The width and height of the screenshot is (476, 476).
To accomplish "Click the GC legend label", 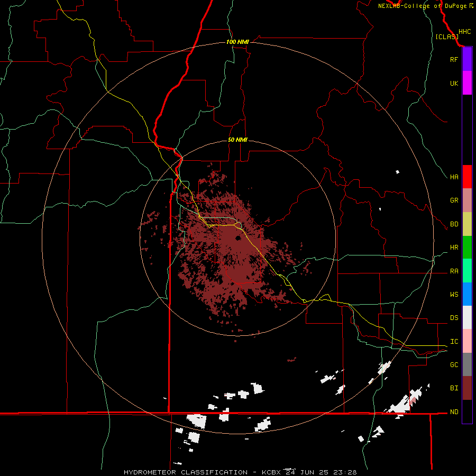I will click(454, 365).
